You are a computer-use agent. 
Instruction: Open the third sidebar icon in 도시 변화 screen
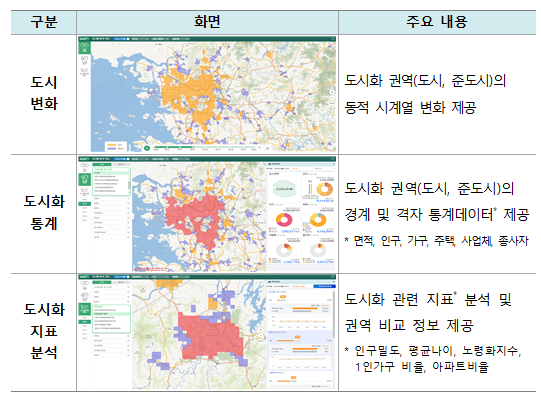pos(85,72)
